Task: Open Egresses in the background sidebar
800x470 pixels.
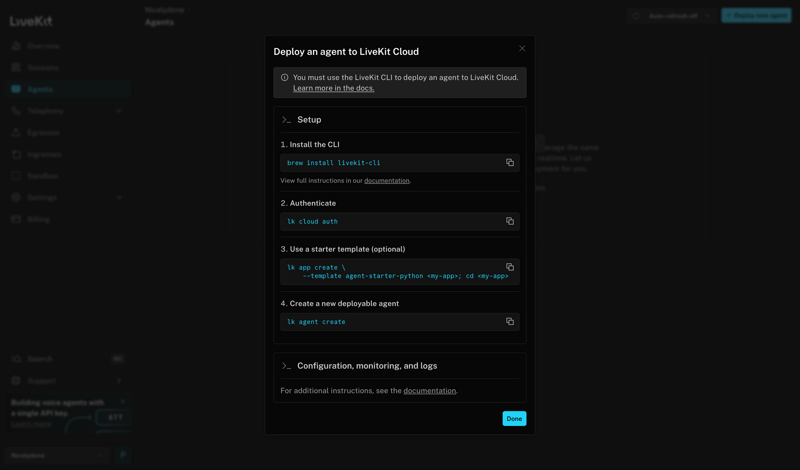Action: coord(43,133)
